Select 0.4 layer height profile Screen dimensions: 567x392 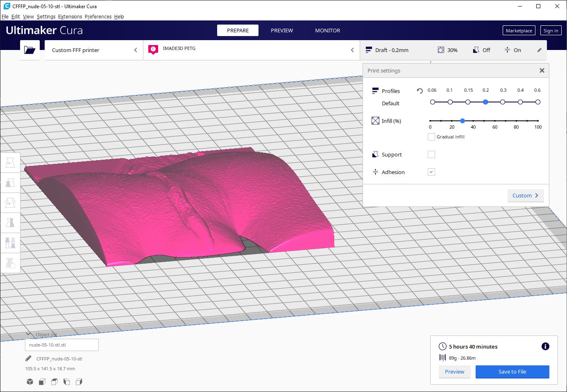(520, 102)
